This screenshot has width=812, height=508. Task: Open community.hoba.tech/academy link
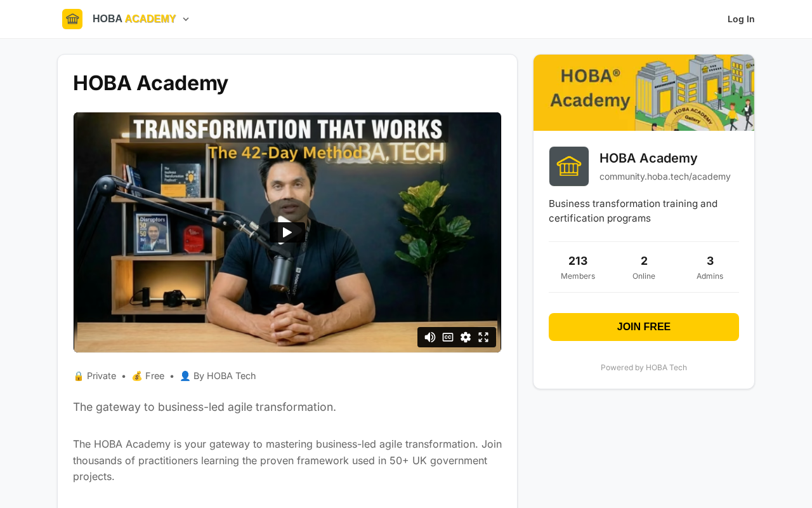(665, 177)
